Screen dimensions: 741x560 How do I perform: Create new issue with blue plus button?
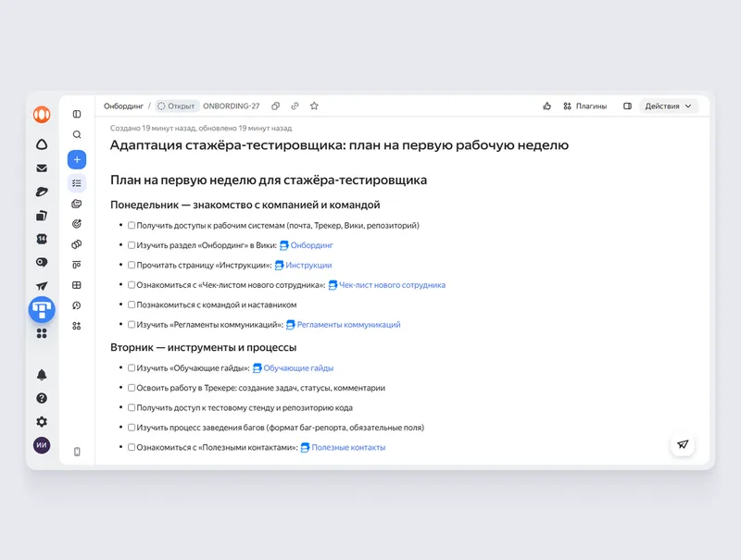click(77, 159)
